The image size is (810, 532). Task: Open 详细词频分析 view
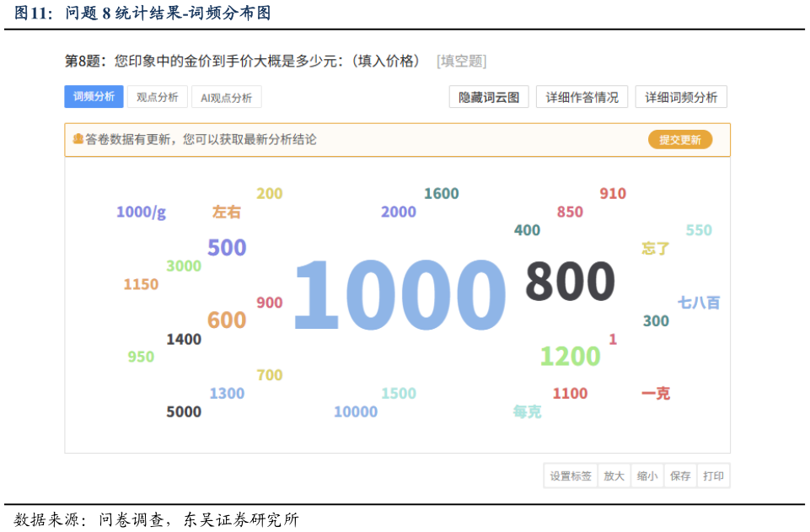tap(681, 97)
